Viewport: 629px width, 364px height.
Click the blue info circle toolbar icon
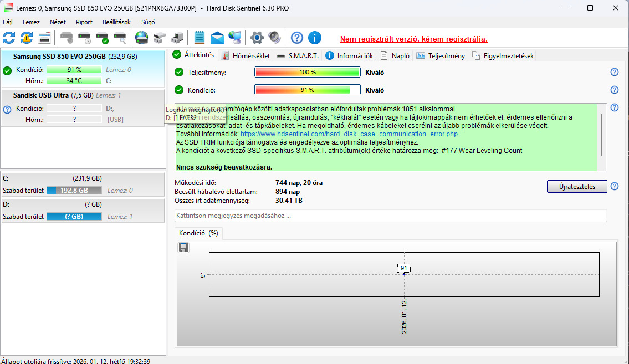click(x=315, y=38)
